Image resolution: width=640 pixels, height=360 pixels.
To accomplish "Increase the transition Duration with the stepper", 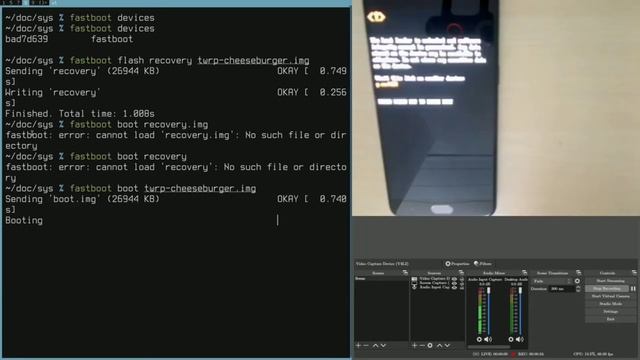I will [x=578, y=287].
